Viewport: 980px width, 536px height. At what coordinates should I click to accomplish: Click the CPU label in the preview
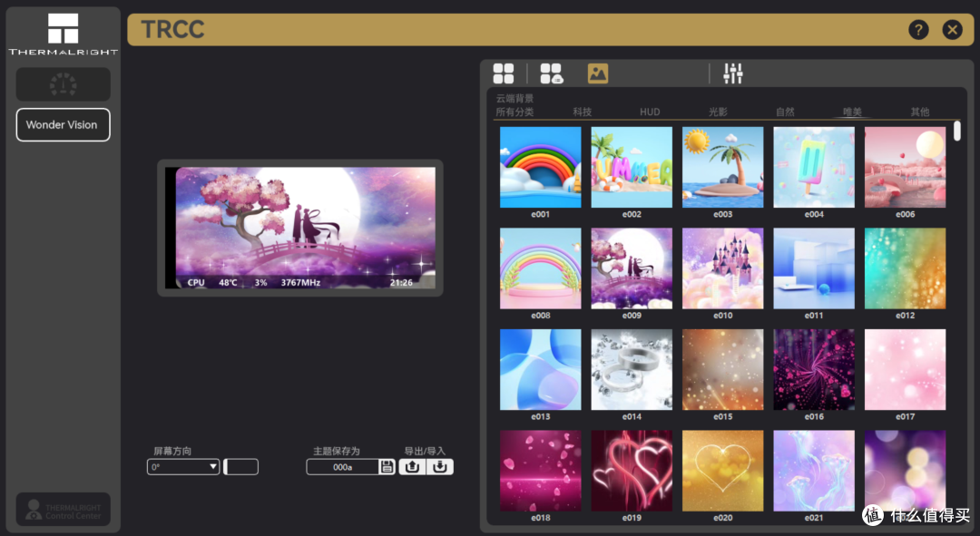(x=196, y=282)
